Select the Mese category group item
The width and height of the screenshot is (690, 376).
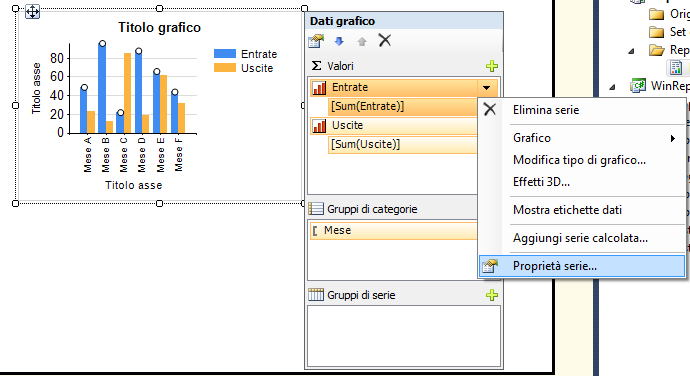[393, 231]
